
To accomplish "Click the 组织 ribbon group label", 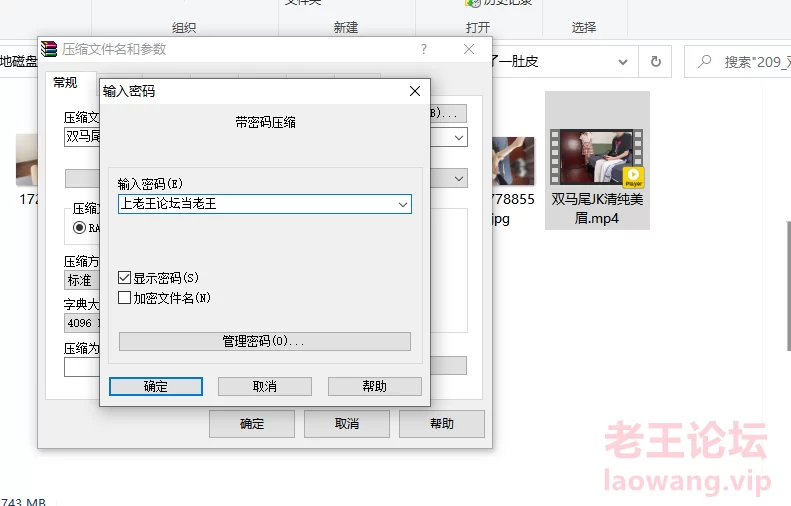I will [x=184, y=27].
